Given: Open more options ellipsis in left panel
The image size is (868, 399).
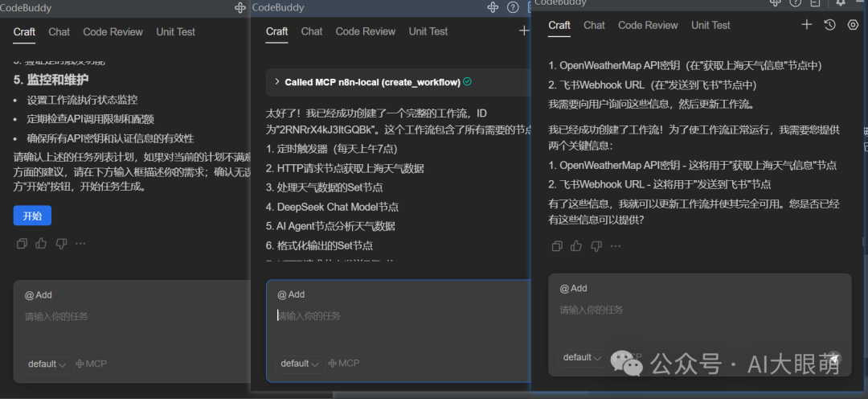Looking at the screenshot, I should tap(81, 243).
